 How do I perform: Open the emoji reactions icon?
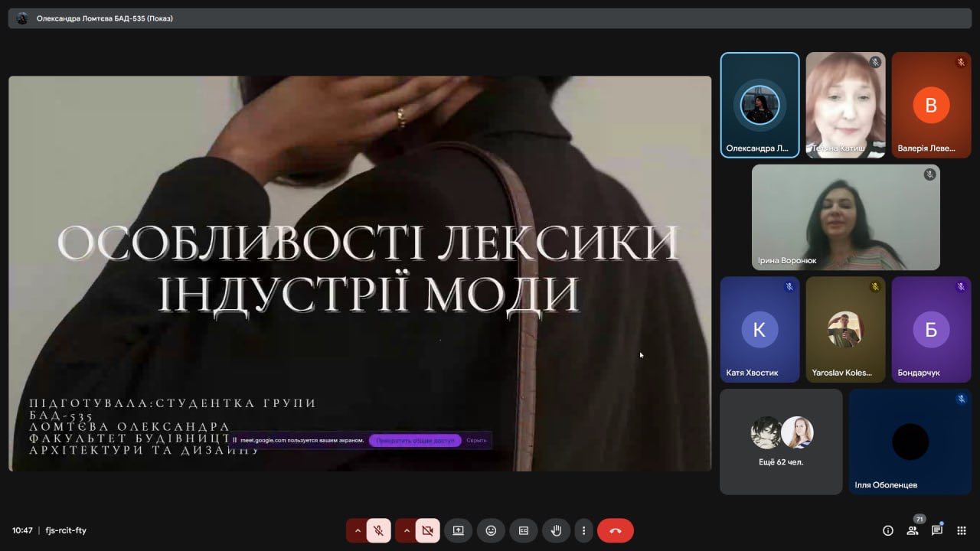tap(491, 530)
